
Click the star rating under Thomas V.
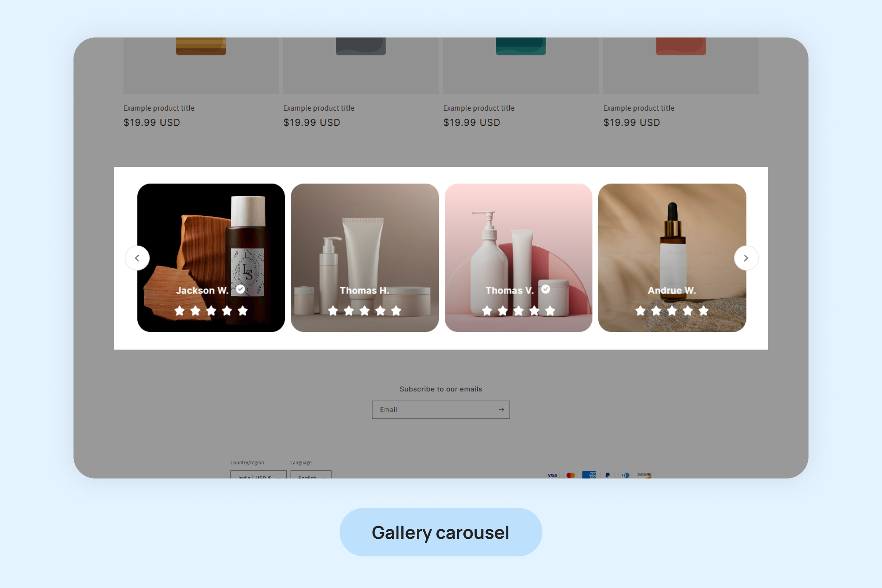tap(518, 311)
